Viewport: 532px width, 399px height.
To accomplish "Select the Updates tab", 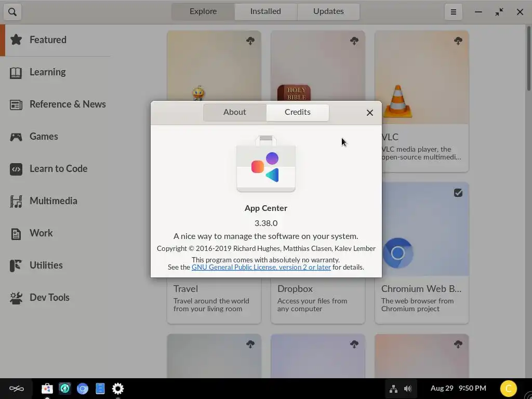I will tap(328, 11).
